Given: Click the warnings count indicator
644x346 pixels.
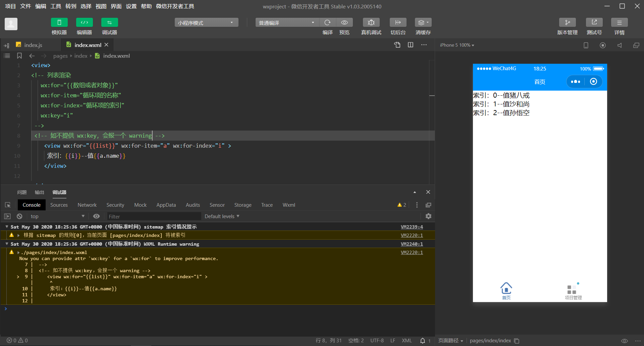Looking at the screenshot, I should (402, 205).
